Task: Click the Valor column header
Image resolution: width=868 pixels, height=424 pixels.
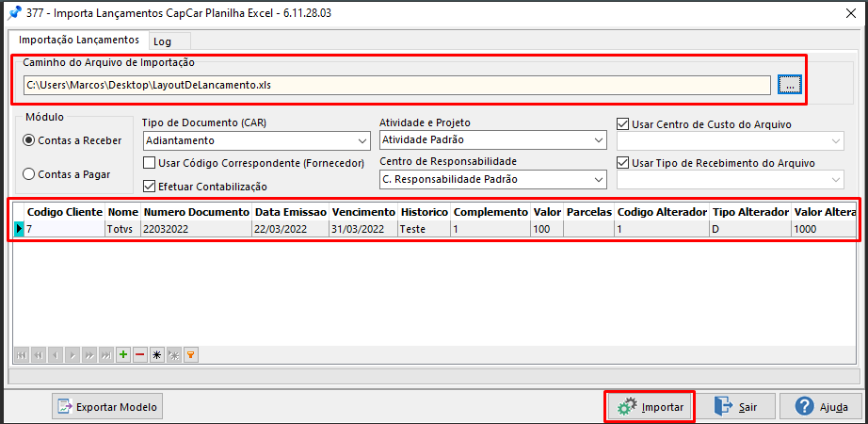Action: pos(547,212)
